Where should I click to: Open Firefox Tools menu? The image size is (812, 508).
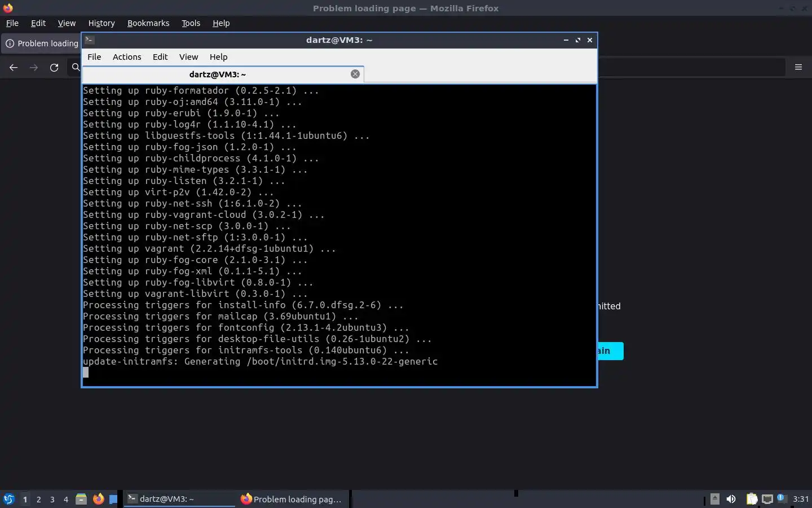coord(191,23)
